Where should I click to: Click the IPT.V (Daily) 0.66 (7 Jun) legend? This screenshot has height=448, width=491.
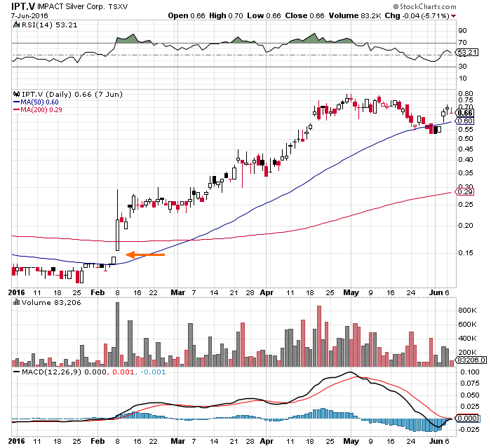(72, 94)
